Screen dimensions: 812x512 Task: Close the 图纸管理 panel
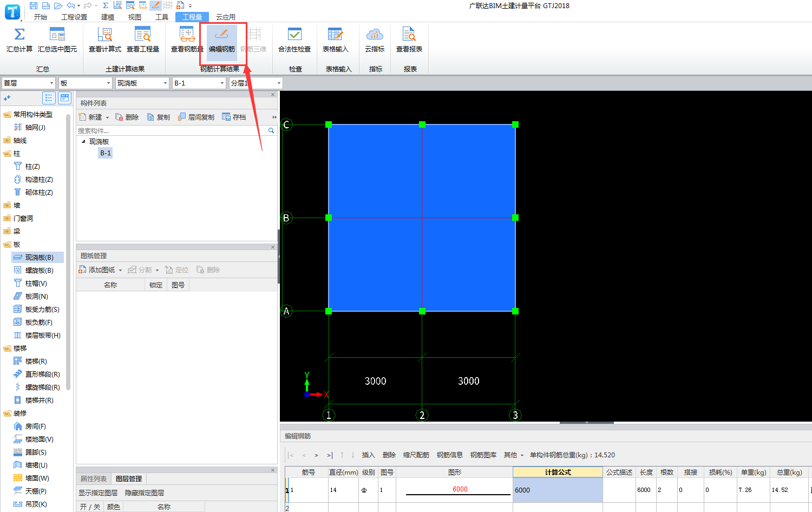coord(273,247)
